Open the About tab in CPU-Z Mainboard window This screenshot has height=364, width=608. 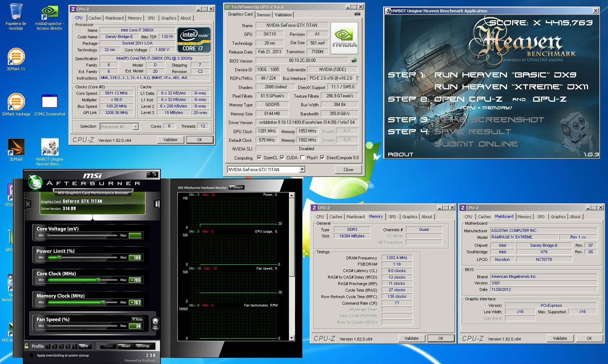pos(575,217)
